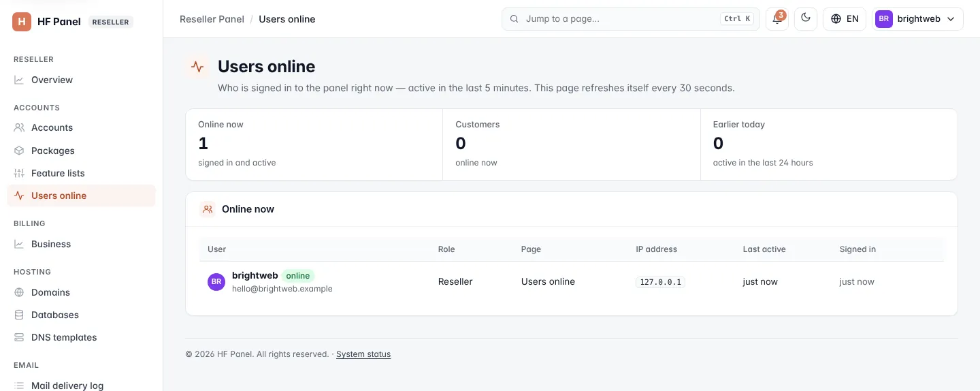Click the search magnifier icon

click(514, 19)
